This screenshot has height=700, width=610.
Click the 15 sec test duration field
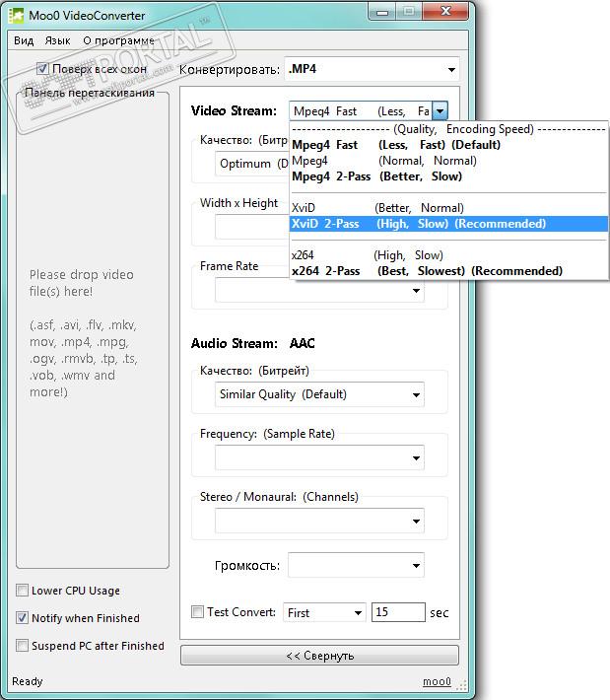(x=398, y=612)
